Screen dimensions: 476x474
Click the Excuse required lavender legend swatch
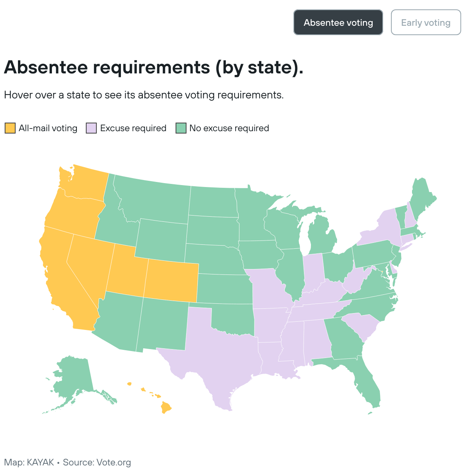(91, 128)
